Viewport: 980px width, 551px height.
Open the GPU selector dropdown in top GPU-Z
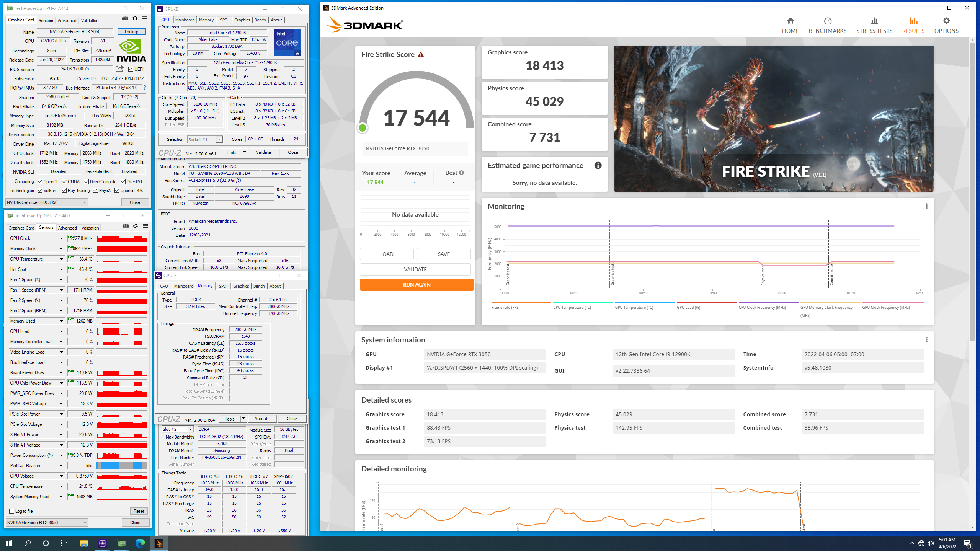[x=47, y=202]
